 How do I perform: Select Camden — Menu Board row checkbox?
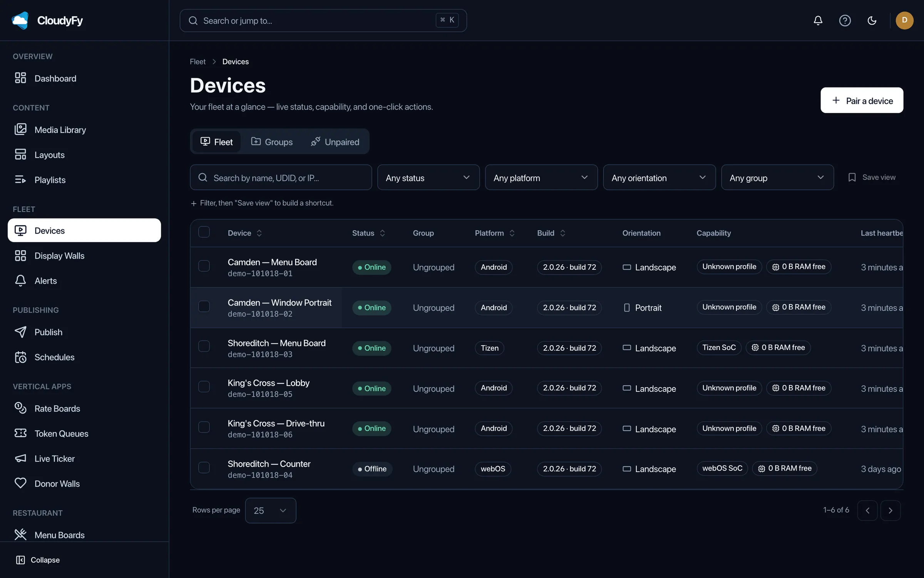click(204, 266)
